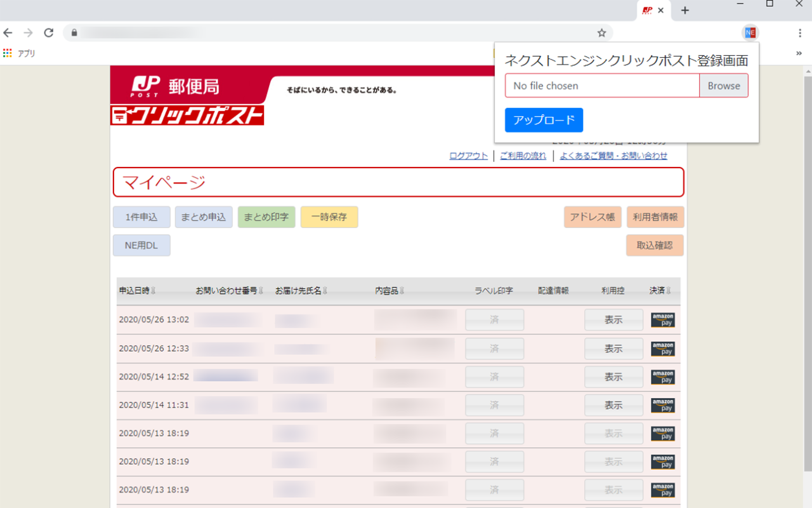The image size is (812, 508).
Task: Click the Browse file button
Action: point(724,86)
